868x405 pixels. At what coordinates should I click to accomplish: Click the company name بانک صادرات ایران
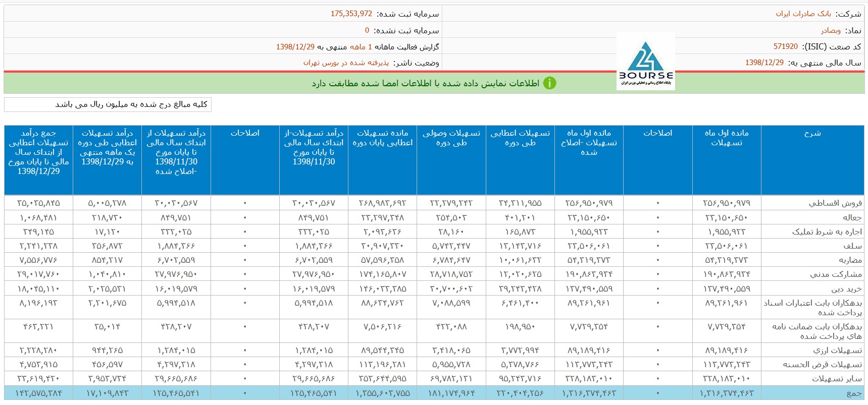(803, 14)
